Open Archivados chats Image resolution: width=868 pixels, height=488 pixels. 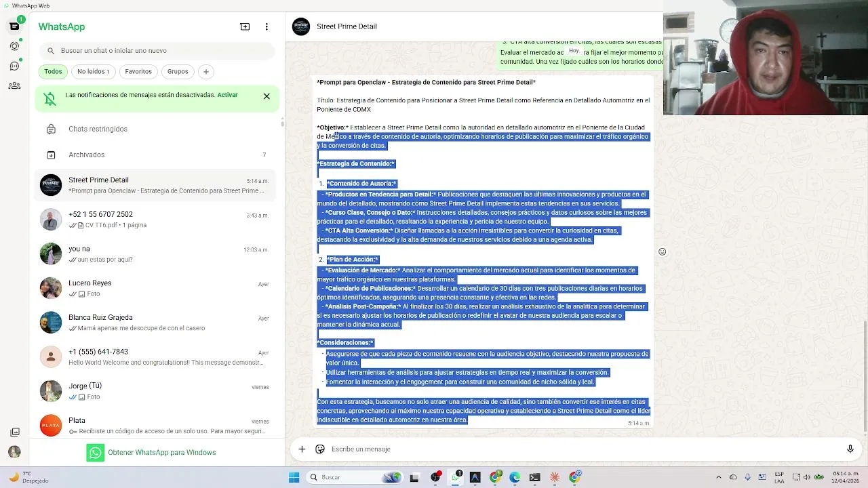pyautogui.click(x=157, y=155)
